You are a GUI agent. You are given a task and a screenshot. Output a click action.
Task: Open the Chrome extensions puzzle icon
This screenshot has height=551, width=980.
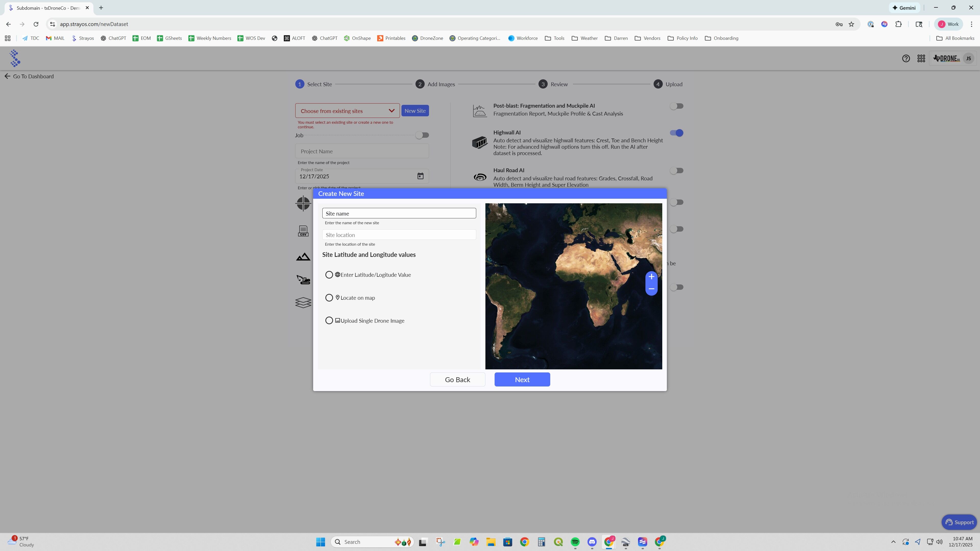point(899,24)
